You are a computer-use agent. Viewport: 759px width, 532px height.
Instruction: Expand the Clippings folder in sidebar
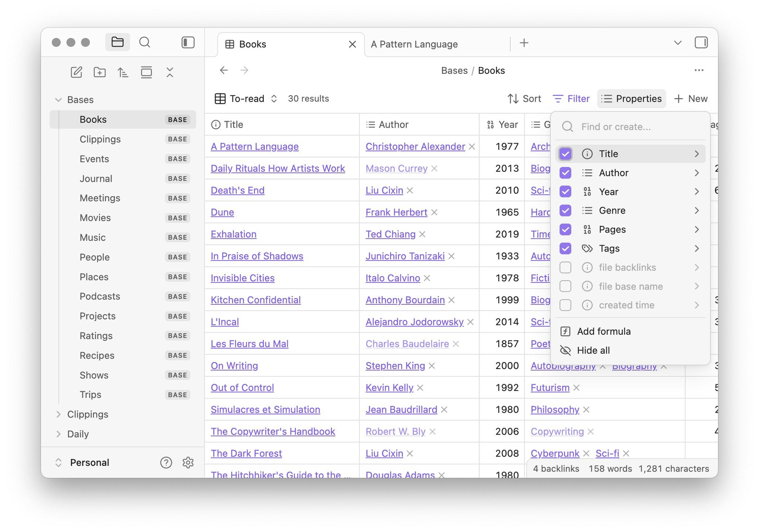click(x=58, y=415)
